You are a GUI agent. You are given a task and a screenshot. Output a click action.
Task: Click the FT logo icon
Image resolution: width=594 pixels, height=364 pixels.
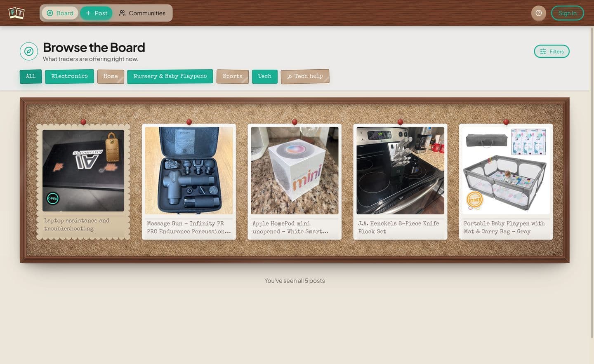[x=16, y=13]
